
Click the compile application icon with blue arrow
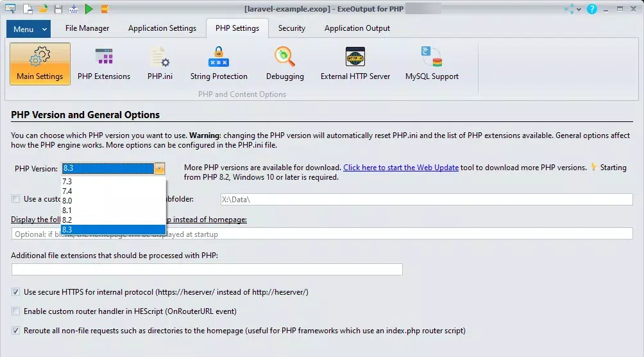pos(74,8)
